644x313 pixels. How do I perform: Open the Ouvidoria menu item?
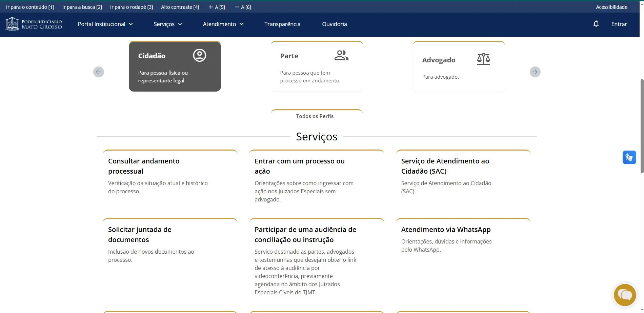point(334,24)
